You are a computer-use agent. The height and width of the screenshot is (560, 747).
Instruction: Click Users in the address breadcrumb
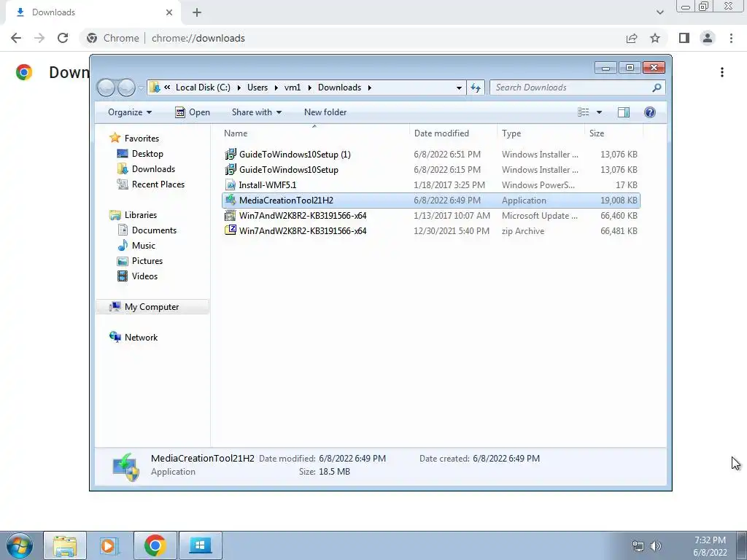click(x=258, y=87)
